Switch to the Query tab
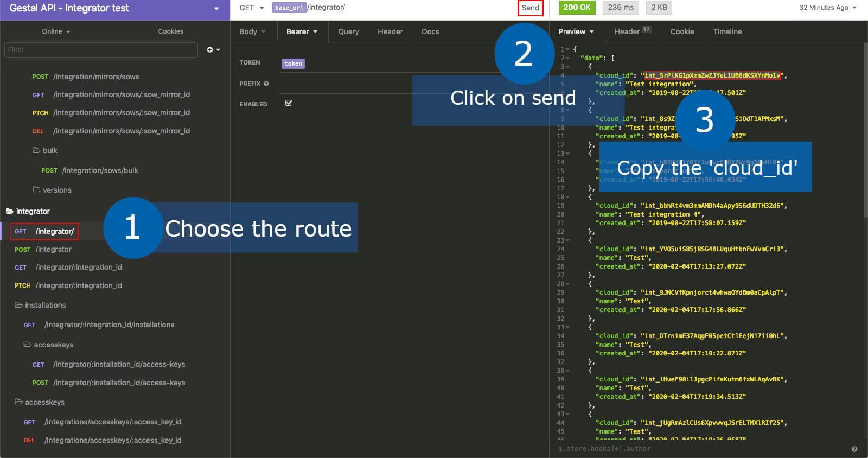The width and height of the screenshot is (868, 458). tap(348, 31)
